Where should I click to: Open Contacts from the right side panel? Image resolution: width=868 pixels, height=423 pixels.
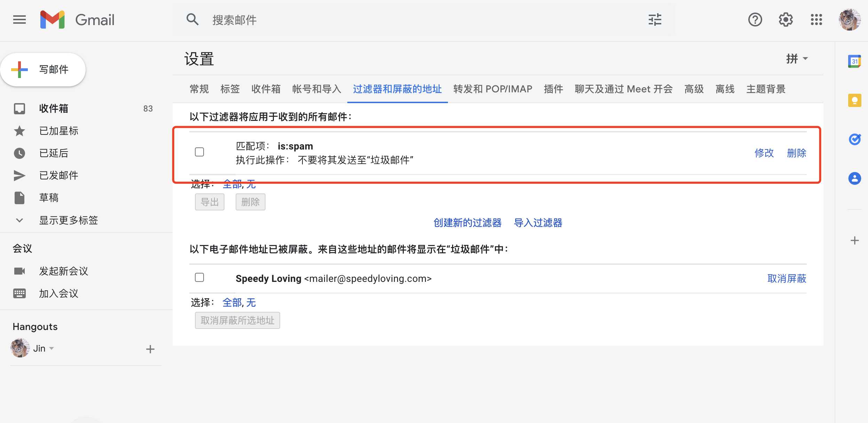pyautogui.click(x=855, y=178)
